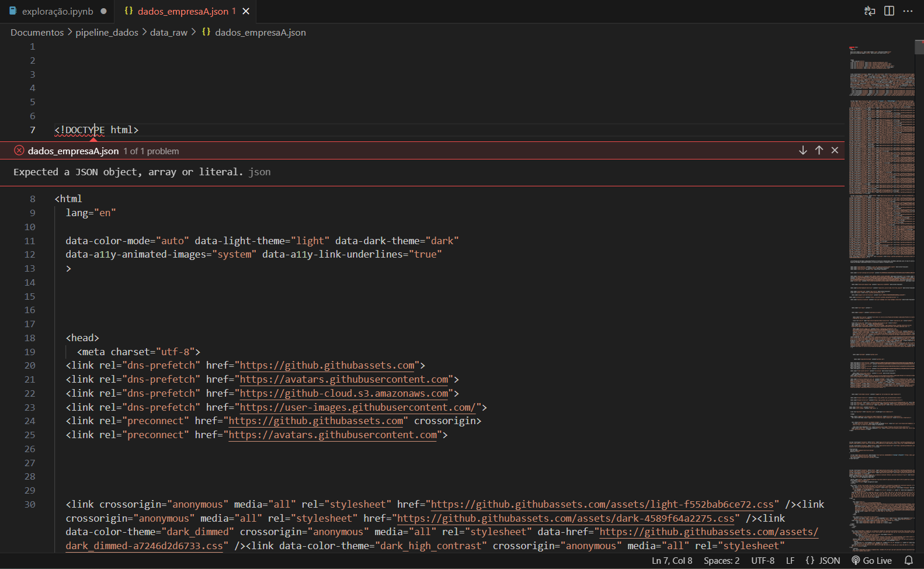Click data-a11y-animated-images line
This screenshot has width=924, height=569.
pos(253,255)
